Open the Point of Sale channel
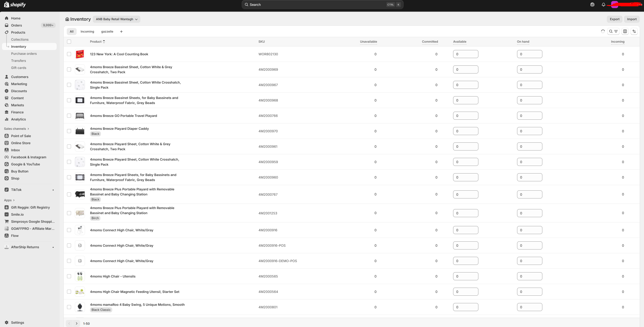The height and width of the screenshot is (327, 644). pyautogui.click(x=21, y=136)
